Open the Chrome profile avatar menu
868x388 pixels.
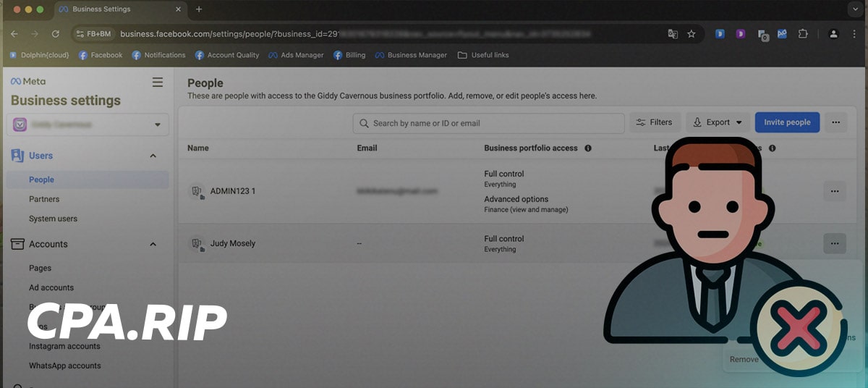coord(833,34)
